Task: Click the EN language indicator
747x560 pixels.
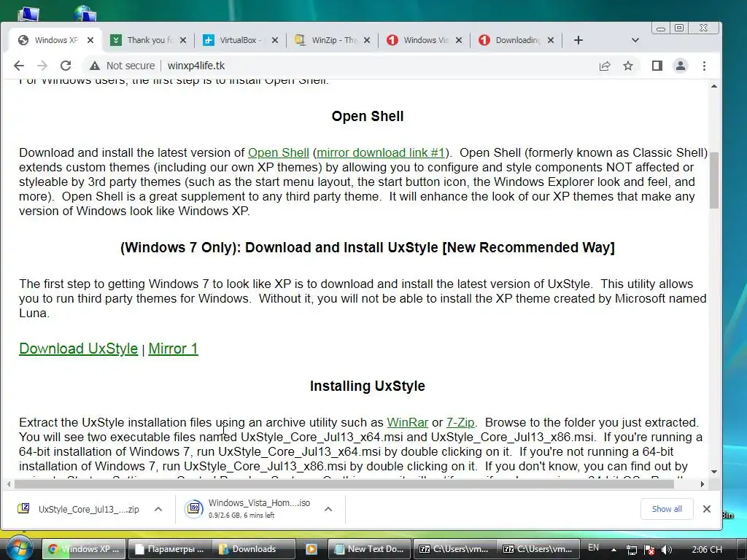Action: pos(593,548)
